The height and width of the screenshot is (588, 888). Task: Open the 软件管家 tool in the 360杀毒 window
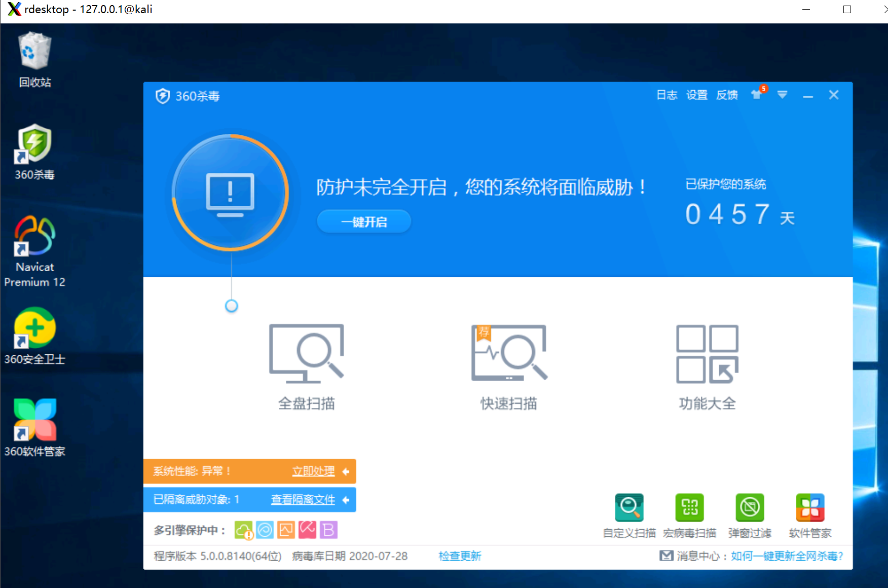click(x=810, y=516)
